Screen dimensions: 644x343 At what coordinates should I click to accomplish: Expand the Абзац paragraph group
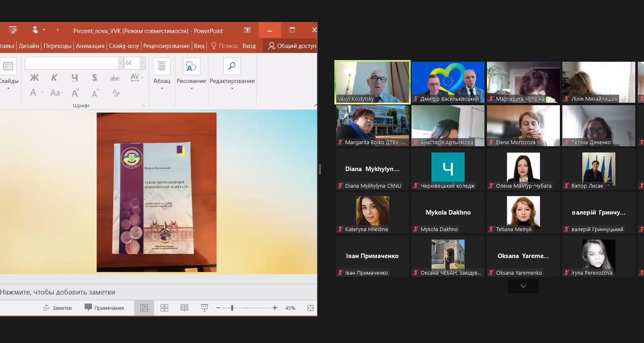pyautogui.click(x=162, y=73)
